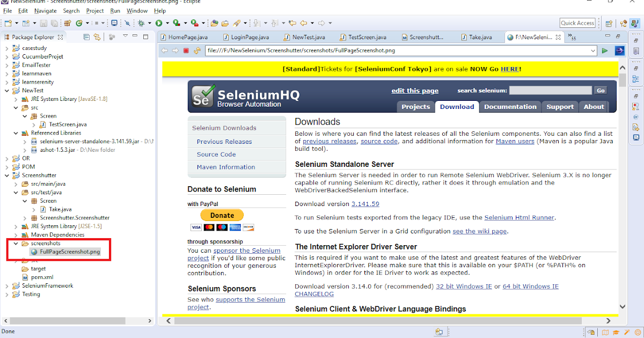Save the current file using the Save icon

pyautogui.click(x=43, y=23)
